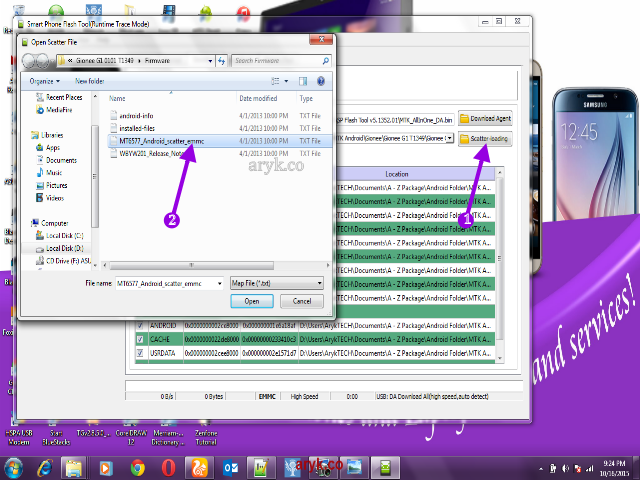Image resolution: width=640 pixels, height=480 pixels.
Task: Click the Scatter-loading button
Action: click(x=485, y=139)
